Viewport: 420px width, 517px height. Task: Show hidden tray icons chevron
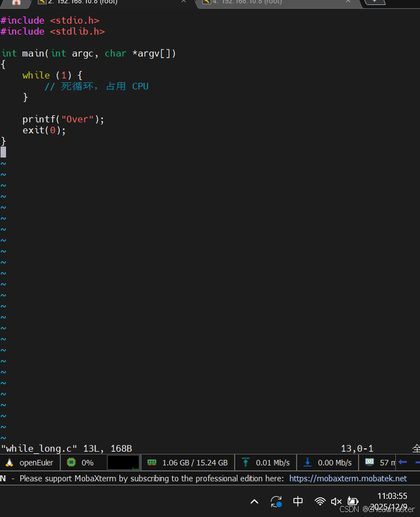click(x=254, y=502)
